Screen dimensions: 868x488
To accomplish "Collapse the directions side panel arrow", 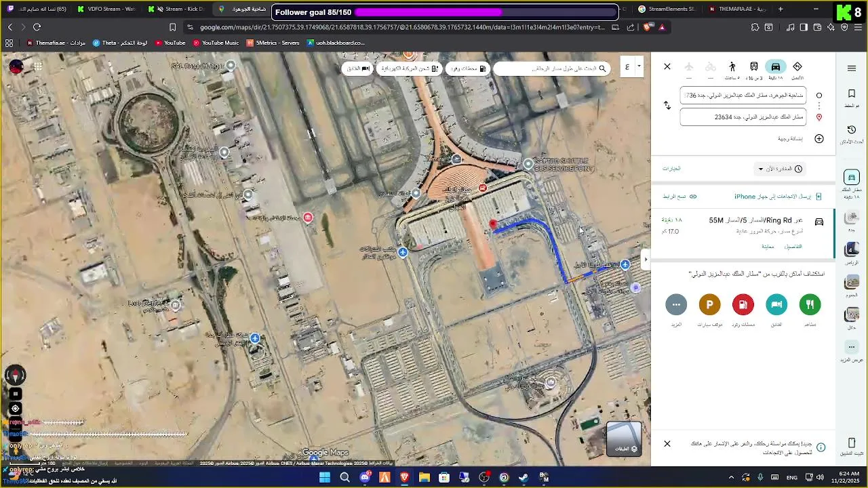I will (x=646, y=259).
